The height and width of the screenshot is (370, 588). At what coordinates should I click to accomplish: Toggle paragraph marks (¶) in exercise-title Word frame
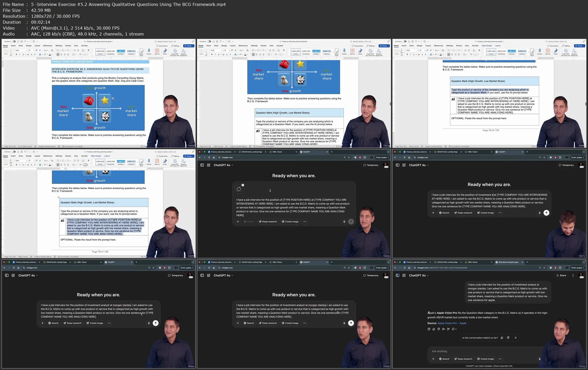(88, 50)
